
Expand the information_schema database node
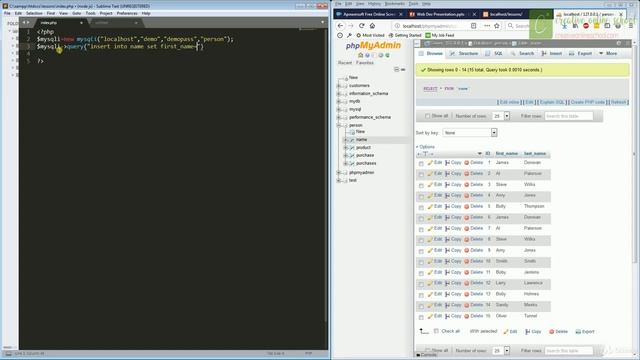point(339,93)
